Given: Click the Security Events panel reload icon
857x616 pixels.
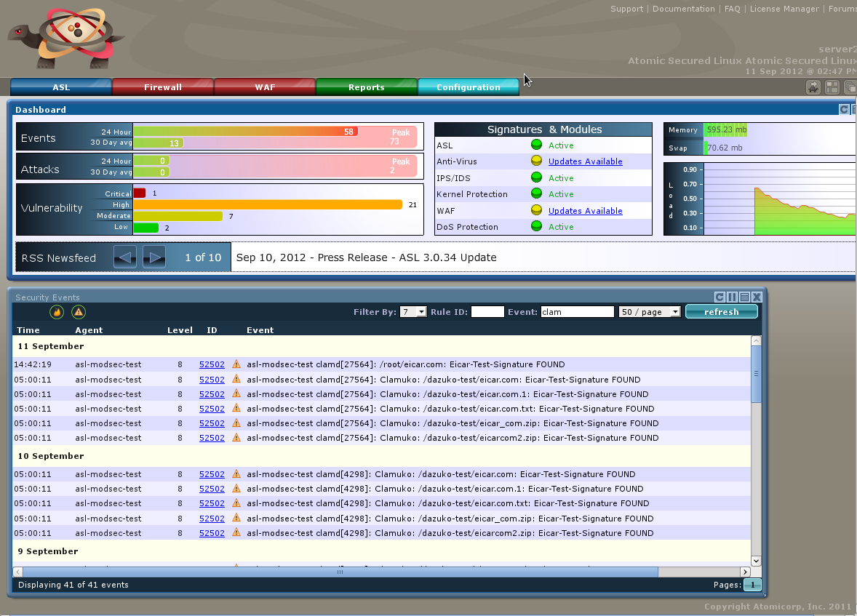Looking at the screenshot, I should click(720, 297).
